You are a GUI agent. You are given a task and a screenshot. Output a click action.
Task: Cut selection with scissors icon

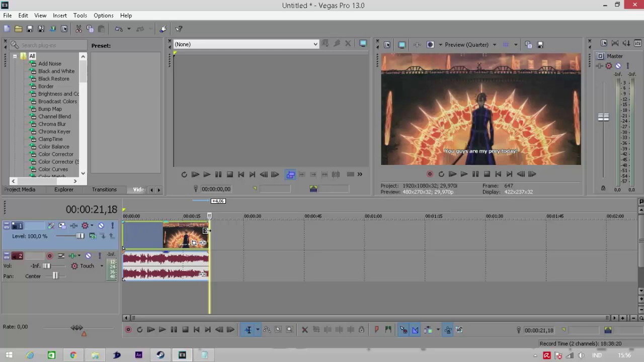[78, 29]
